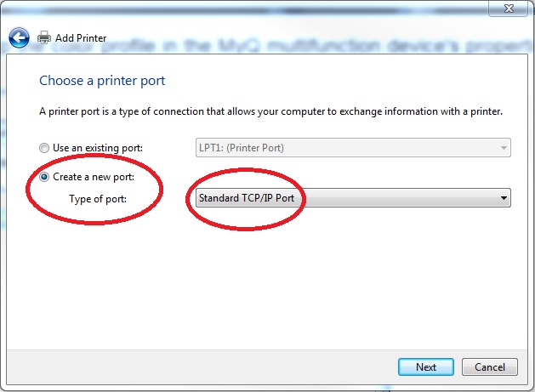Click the 'Create a new port:' label text
Viewport: 535px width, 392px height.
pos(94,177)
